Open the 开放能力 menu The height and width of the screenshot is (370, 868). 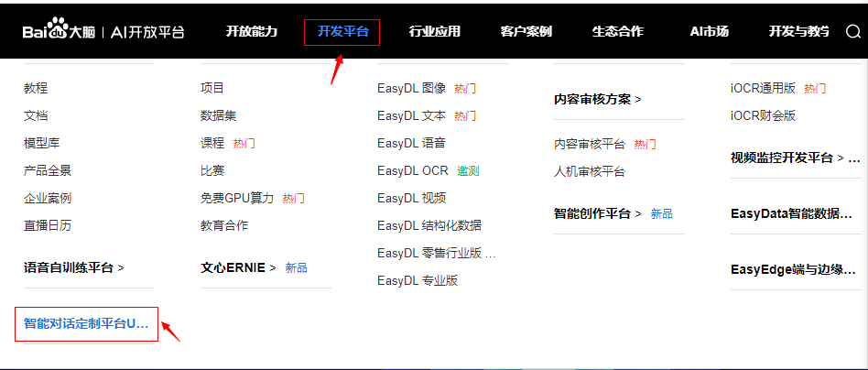[x=251, y=31]
